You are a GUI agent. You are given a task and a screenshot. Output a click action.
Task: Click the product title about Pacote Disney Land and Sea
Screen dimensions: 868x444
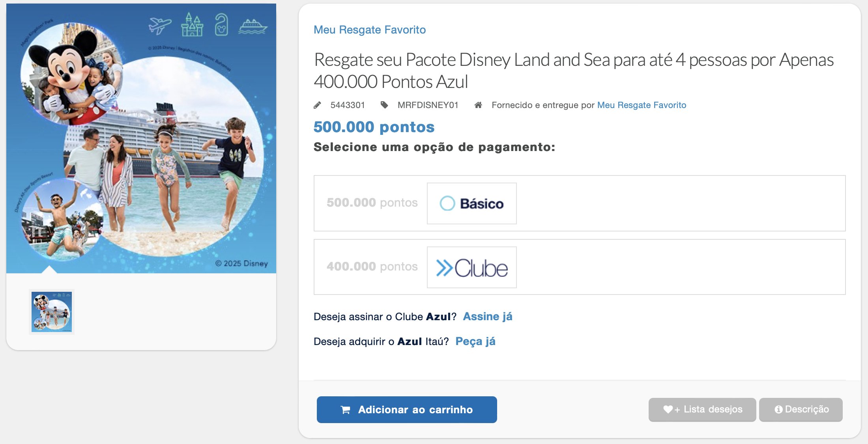[574, 71]
